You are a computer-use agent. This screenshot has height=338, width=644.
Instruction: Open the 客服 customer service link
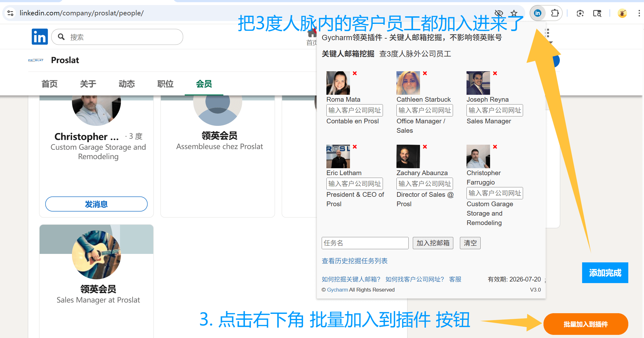point(455,279)
